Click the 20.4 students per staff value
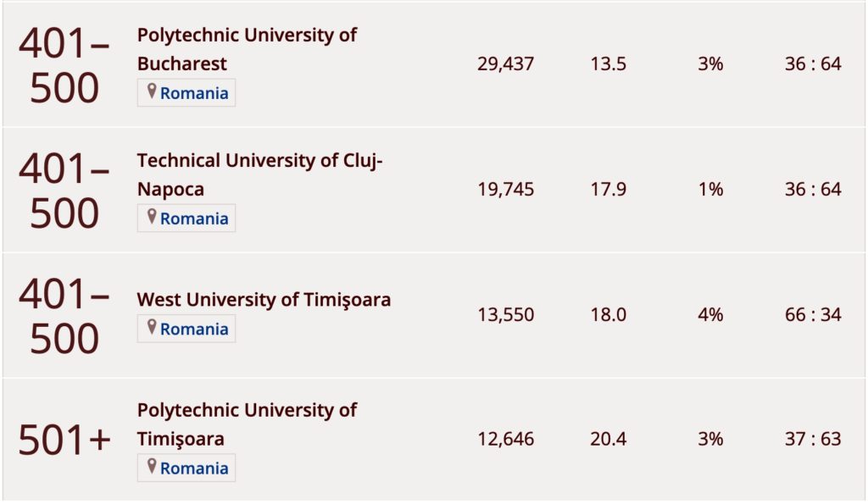The height and width of the screenshot is (504, 868). (x=608, y=440)
